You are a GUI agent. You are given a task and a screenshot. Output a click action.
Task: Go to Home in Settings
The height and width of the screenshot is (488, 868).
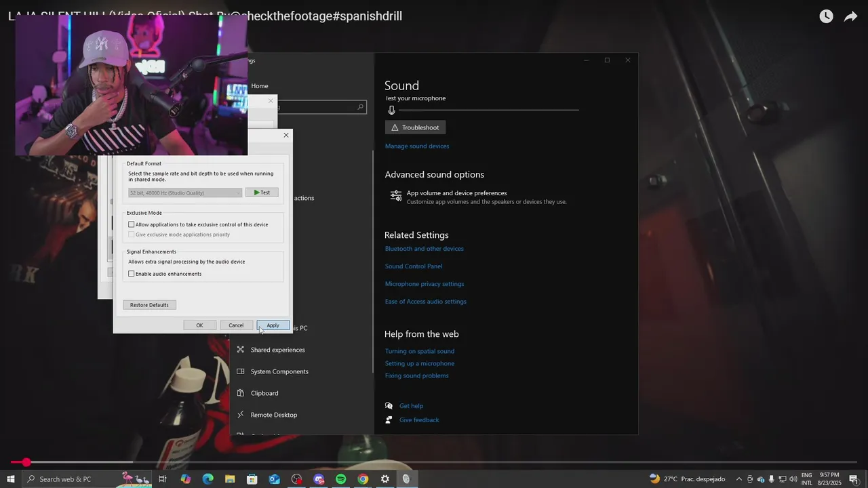click(x=259, y=86)
